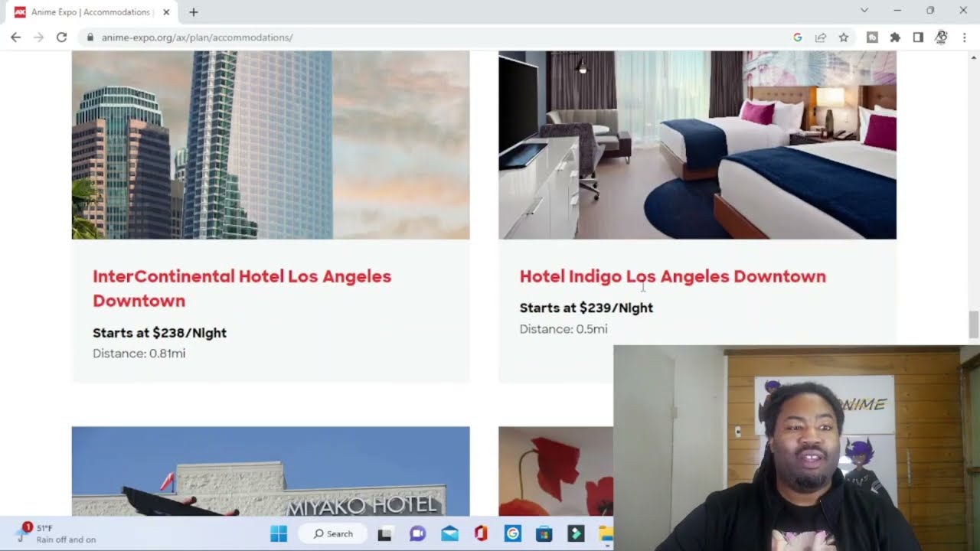View site info via the lock icon
The width and height of the screenshot is (980, 551).
90,37
